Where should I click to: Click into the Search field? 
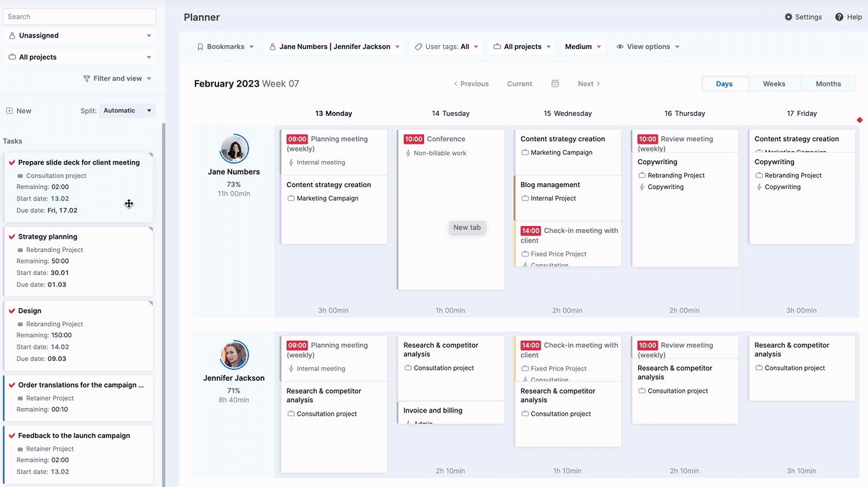coord(80,17)
